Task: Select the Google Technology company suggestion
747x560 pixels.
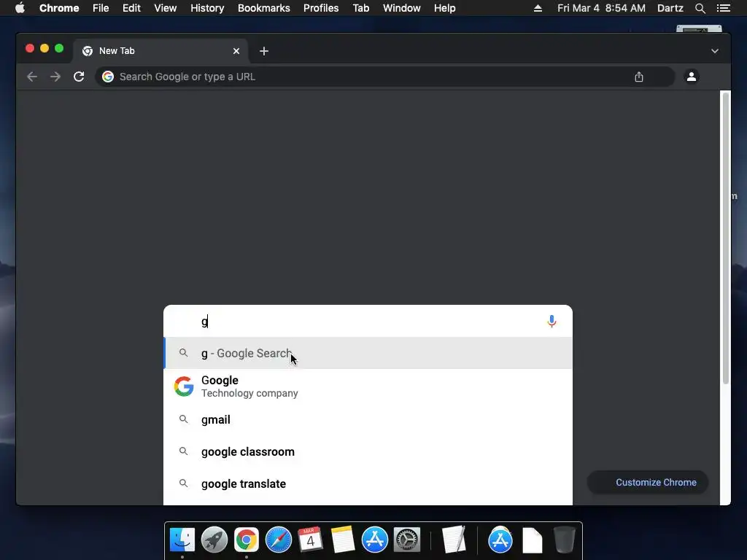Action: 368,386
